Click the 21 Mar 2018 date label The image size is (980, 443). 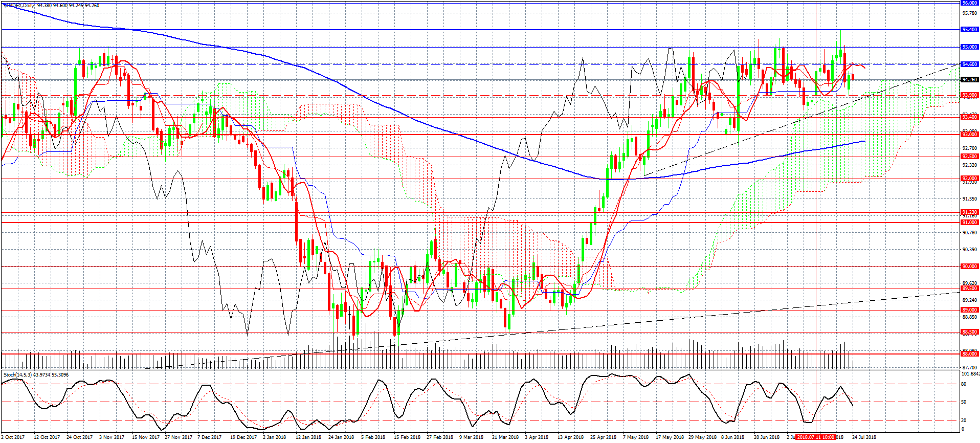coord(505,437)
